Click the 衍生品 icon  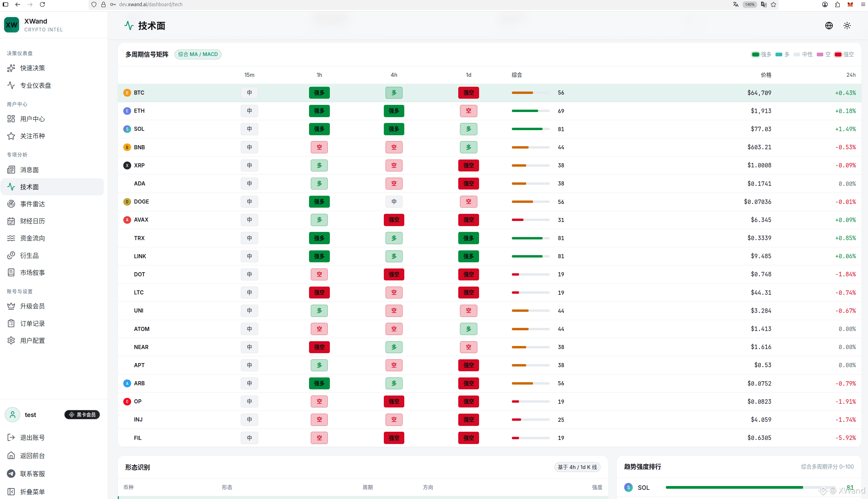click(x=11, y=255)
